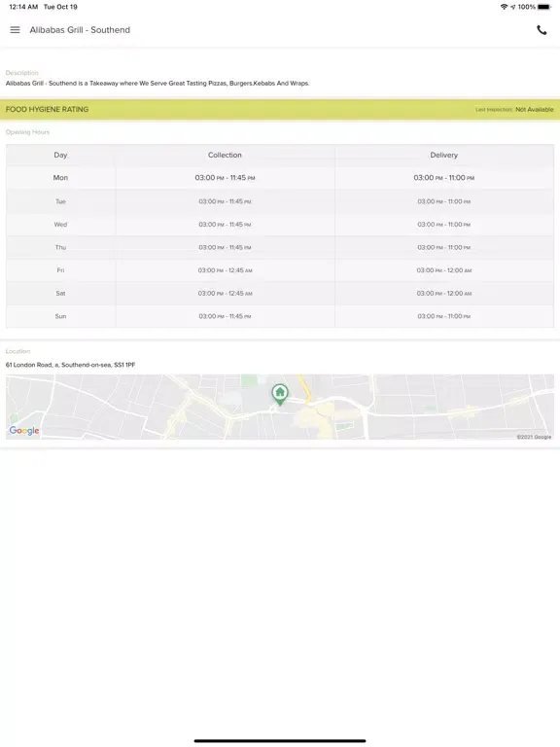The image size is (560, 747).
Task: Select Thursday collection hours cell
Action: 225,247
